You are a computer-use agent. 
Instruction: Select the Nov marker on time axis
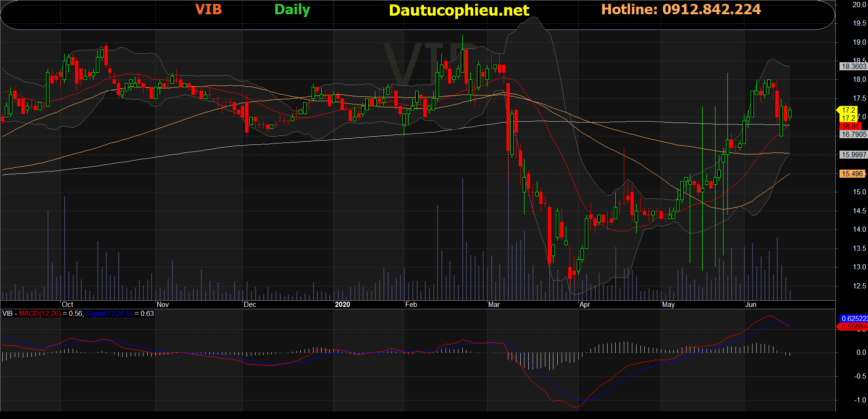pyautogui.click(x=162, y=305)
